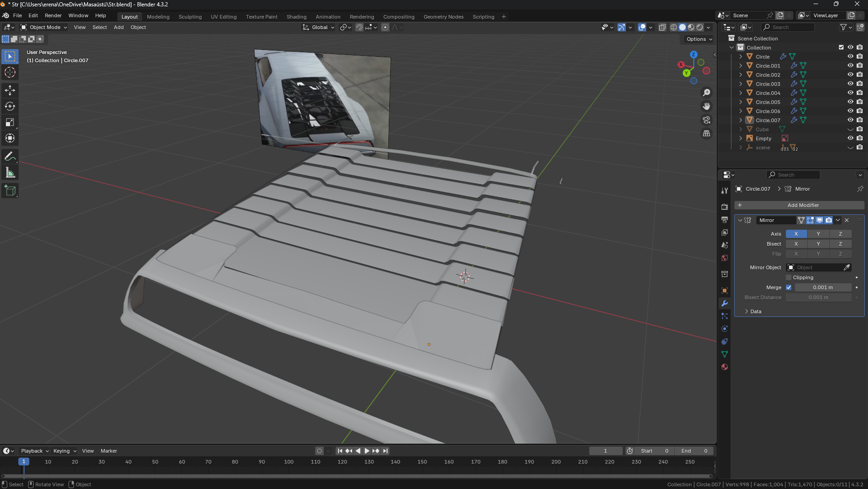Jump to the timeline start frame
868x489 pixels.
coord(340,451)
